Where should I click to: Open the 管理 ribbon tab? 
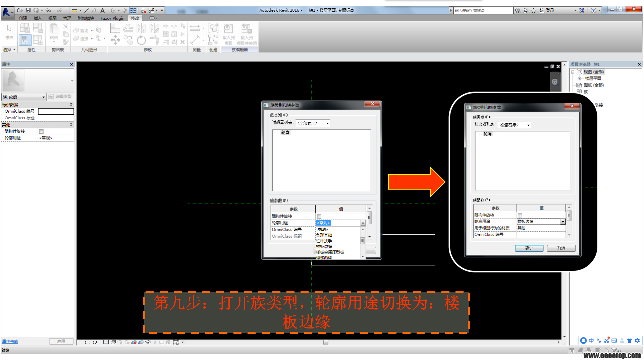(67, 18)
